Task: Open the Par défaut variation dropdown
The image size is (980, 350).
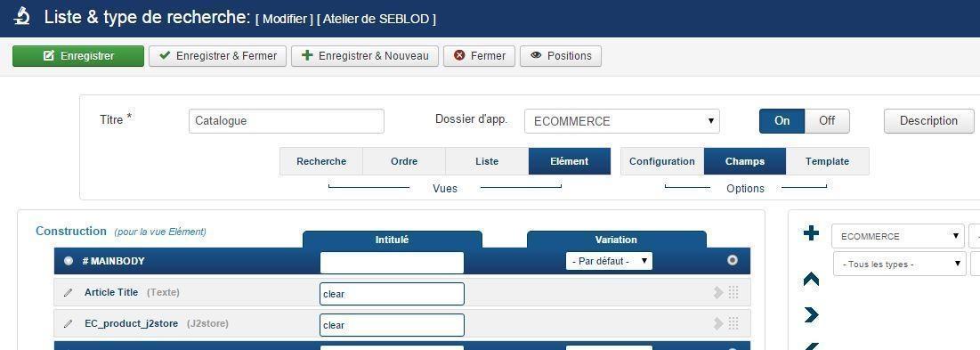Action: [x=609, y=261]
